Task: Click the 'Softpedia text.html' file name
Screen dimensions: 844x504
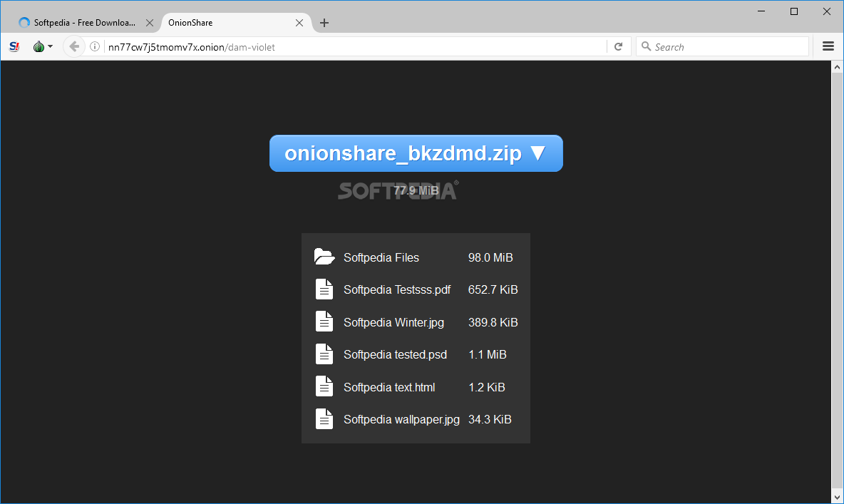Action: click(389, 387)
